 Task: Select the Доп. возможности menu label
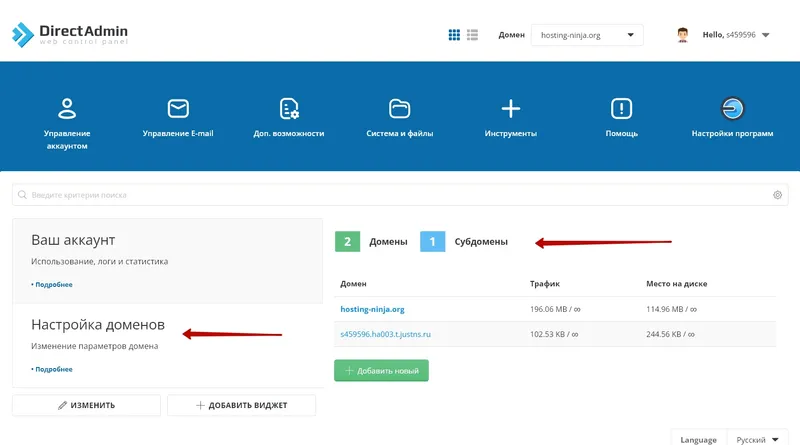click(289, 133)
